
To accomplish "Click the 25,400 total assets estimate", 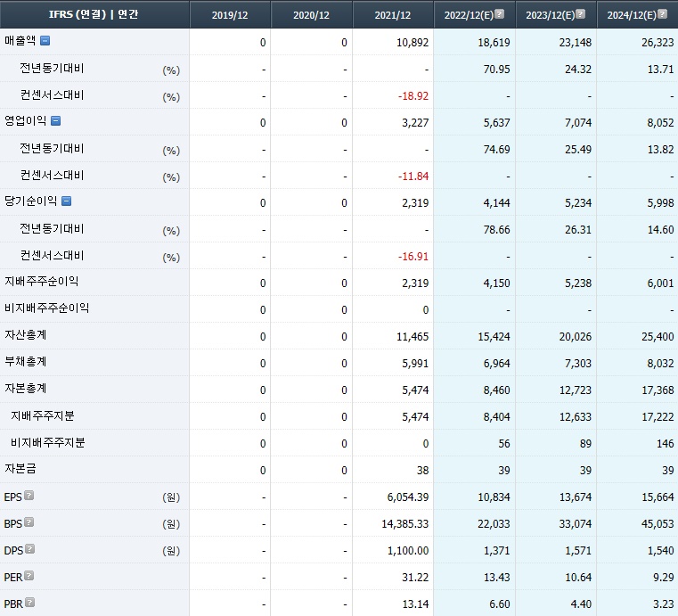I will tap(658, 337).
